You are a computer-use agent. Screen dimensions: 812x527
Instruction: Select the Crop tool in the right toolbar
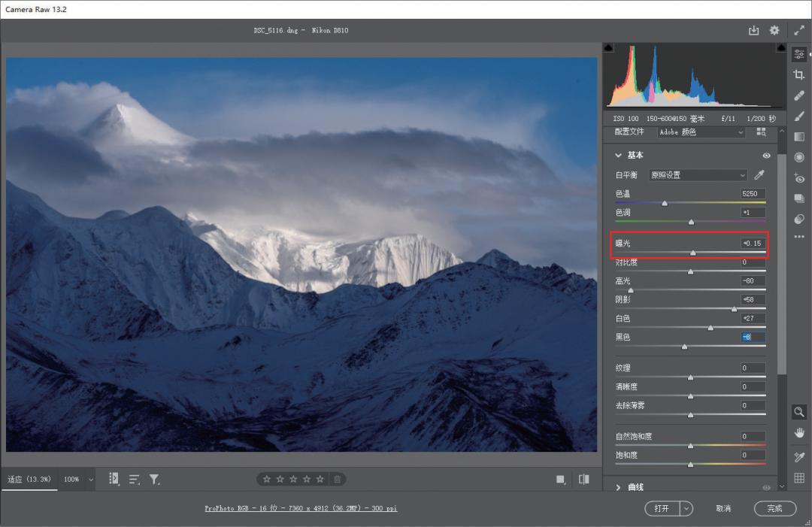(799, 74)
